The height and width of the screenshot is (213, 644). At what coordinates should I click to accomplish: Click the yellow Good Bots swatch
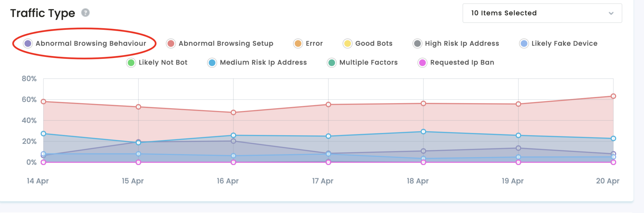[x=347, y=43]
